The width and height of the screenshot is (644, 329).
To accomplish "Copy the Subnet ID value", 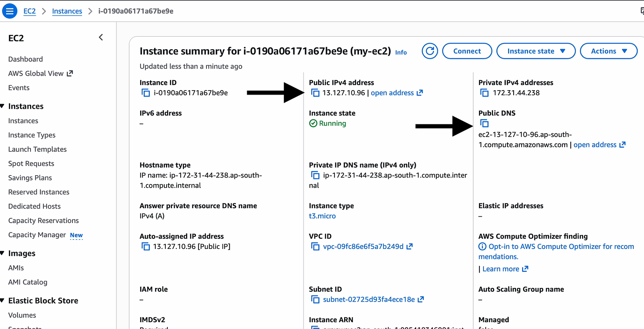I will [x=315, y=300].
